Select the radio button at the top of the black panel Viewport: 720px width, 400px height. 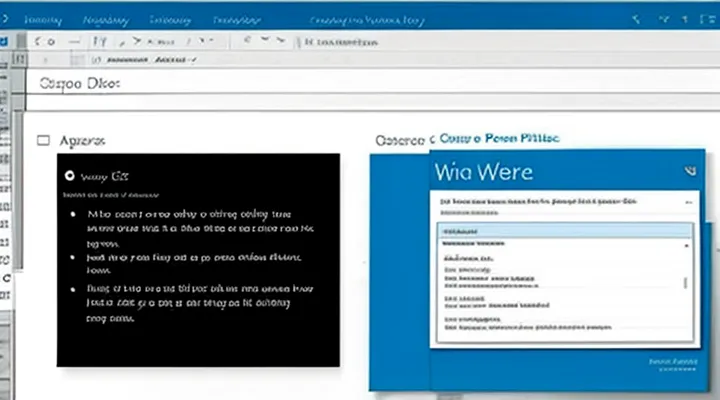[x=69, y=175]
